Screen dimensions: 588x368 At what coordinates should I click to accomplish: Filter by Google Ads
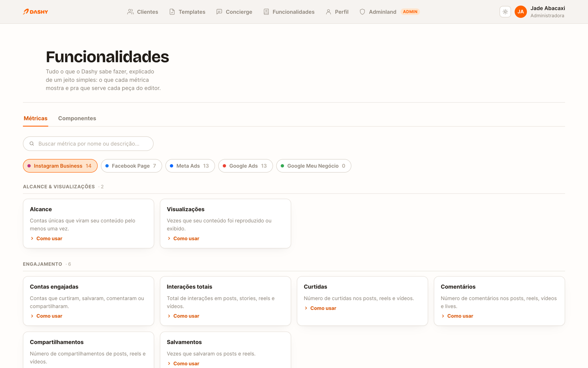coord(245,166)
